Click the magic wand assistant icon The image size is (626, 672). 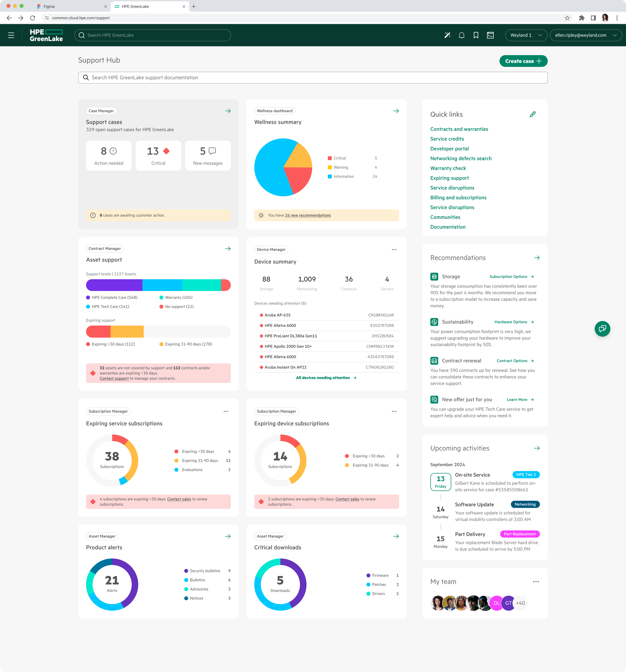tap(448, 35)
